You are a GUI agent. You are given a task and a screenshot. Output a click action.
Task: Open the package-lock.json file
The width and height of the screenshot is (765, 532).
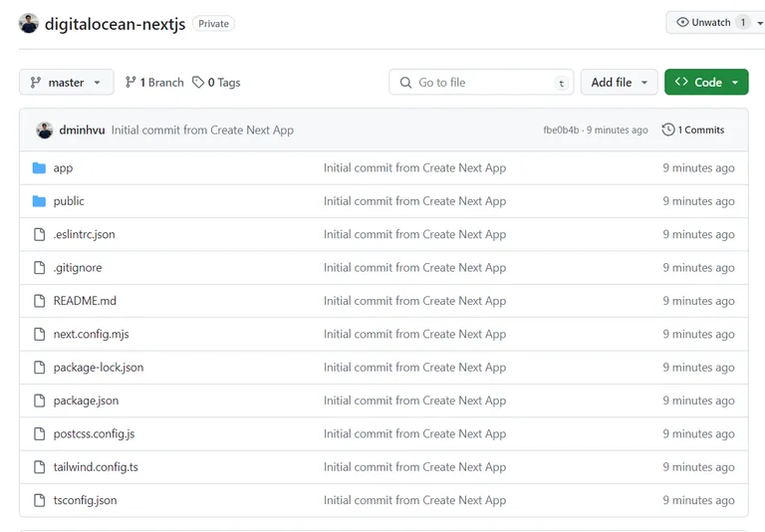[99, 367]
